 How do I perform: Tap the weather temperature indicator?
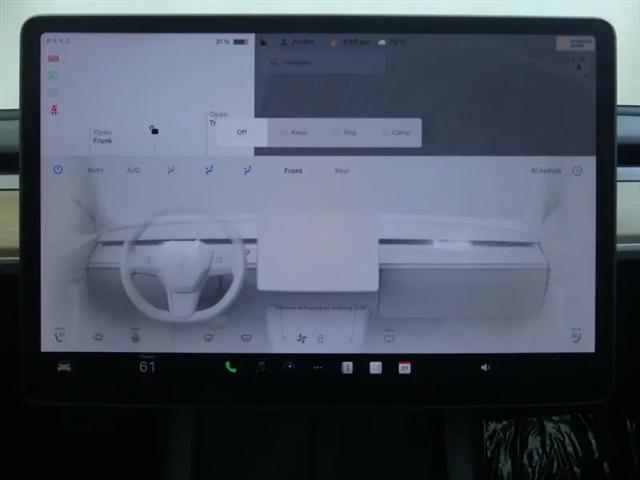(x=391, y=42)
